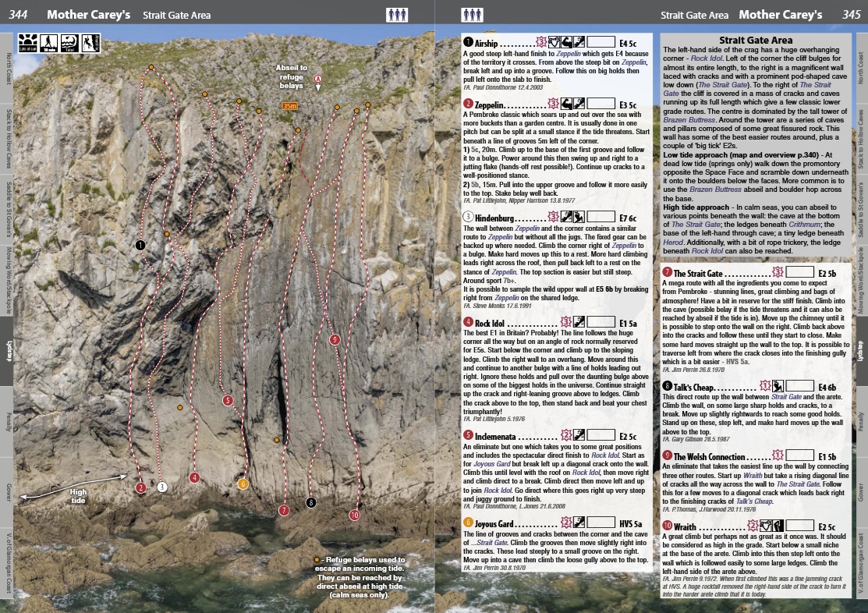Click the 10 min walk-in icon

tap(48, 43)
